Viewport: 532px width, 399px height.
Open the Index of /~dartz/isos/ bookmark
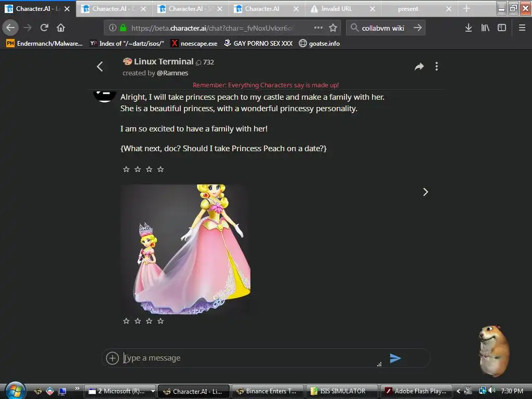tap(127, 44)
